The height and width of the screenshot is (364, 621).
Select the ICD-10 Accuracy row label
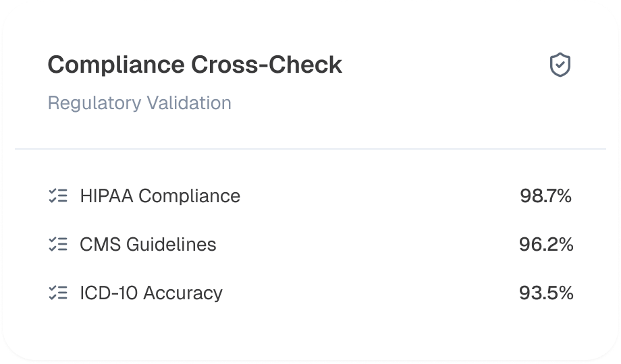(x=151, y=293)
